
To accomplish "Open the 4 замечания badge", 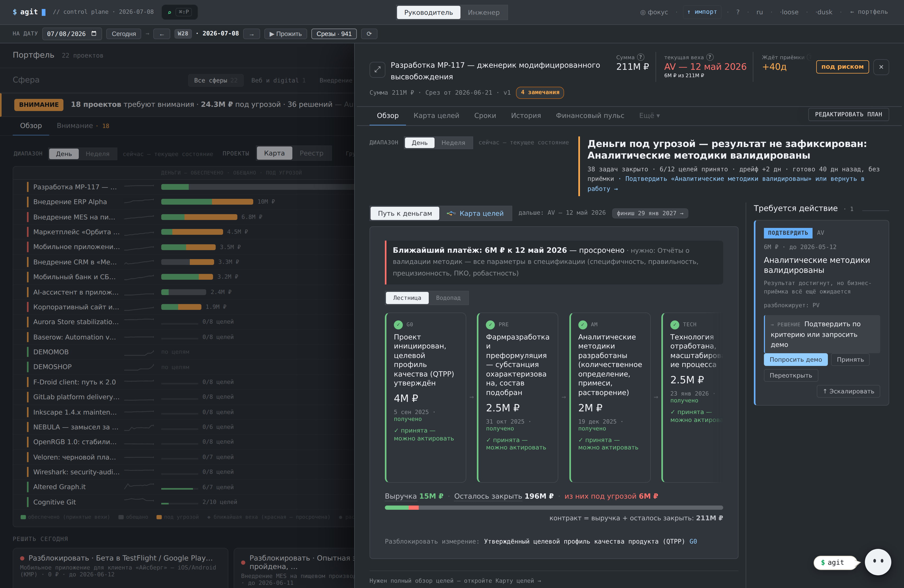I will pyautogui.click(x=540, y=92).
